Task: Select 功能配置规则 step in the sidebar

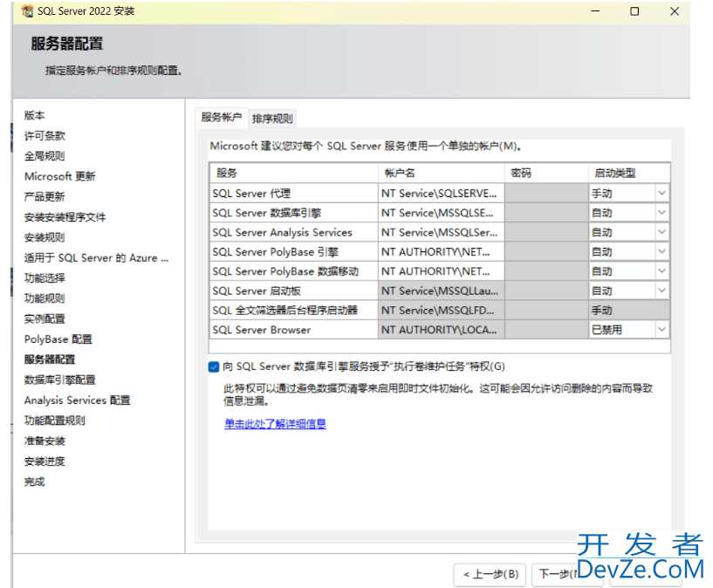Action: [x=55, y=420]
